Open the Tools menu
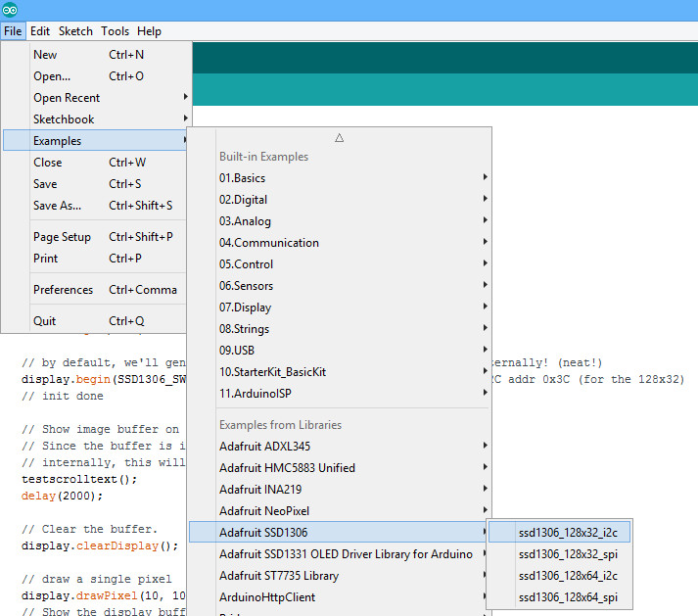Screen dimensions: 698x616 115,31
